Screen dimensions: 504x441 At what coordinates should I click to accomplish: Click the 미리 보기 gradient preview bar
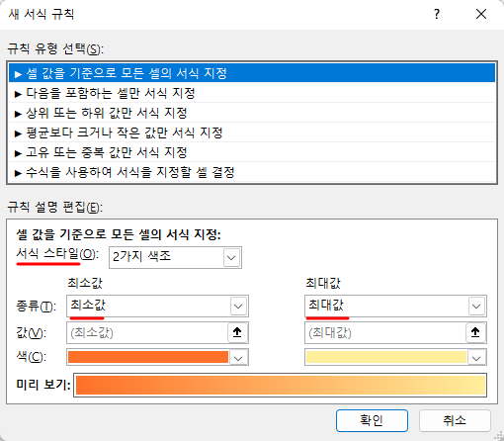click(x=280, y=385)
